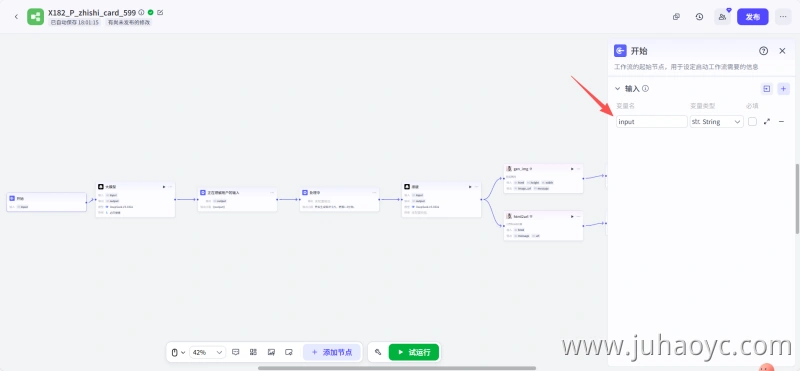Image resolution: width=800 pixels, height=371 pixels.
Task: Open the str. String variable type dropdown
Action: pos(716,122)
